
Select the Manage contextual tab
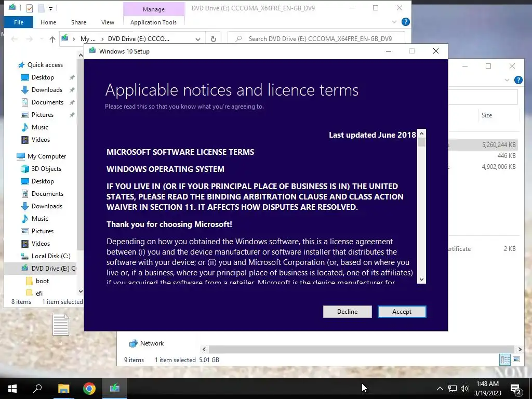pos(154,9)
